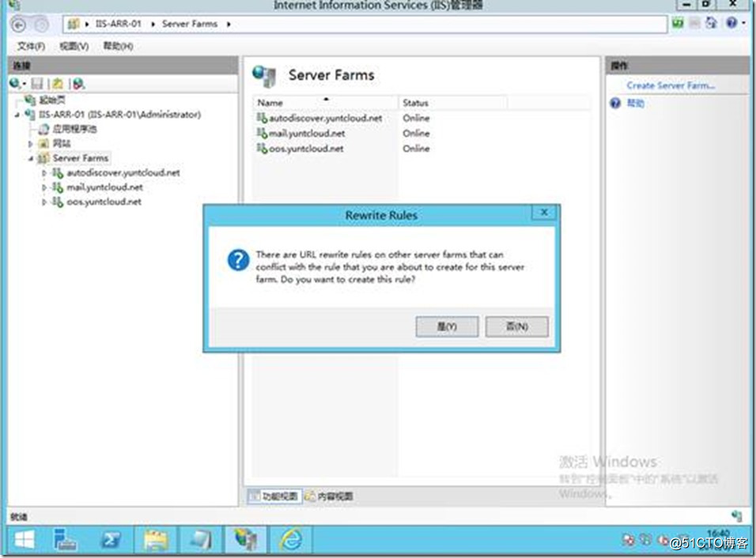Screen dimensions: 756x558
Task: Open the Windows Start button
Action: [25, 540]
